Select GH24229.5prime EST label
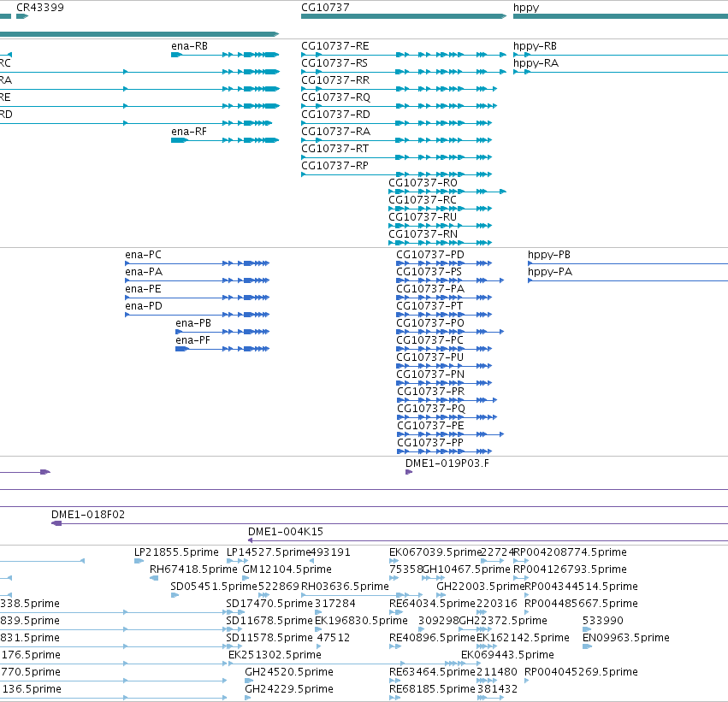 pos(289,690)
